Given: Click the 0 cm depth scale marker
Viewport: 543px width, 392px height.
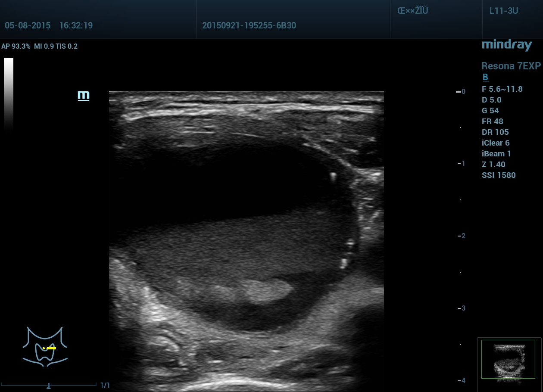Looking at the screenshot, I should click(x=461, y=92).
